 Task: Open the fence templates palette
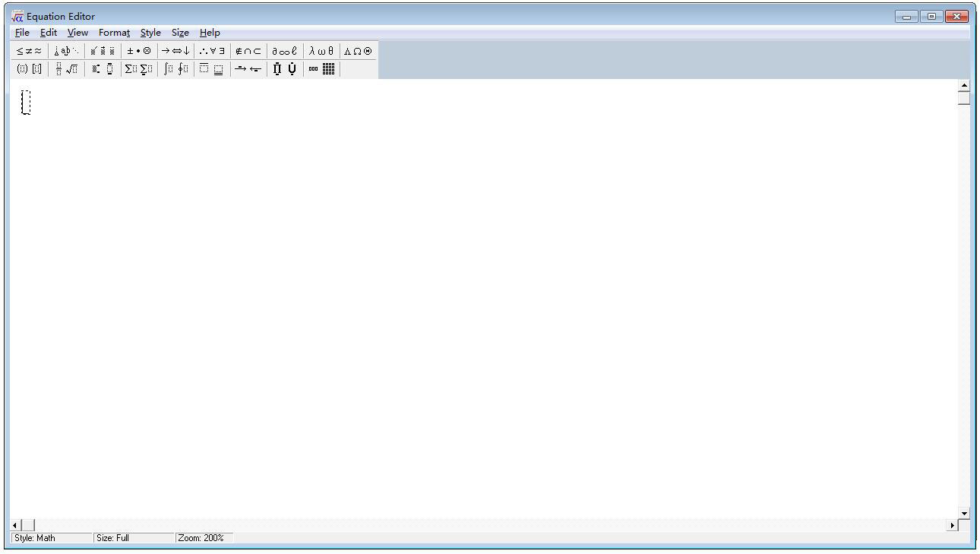coord(27,68)
